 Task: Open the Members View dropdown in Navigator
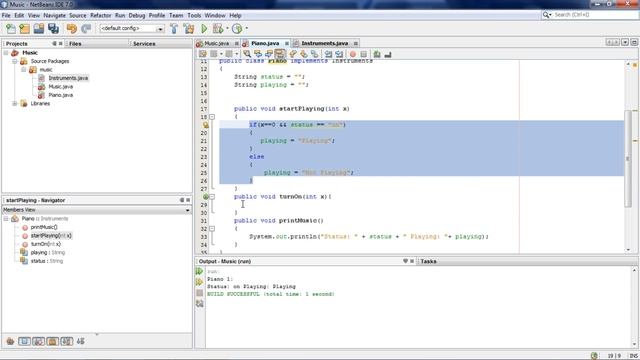(187, 210)
